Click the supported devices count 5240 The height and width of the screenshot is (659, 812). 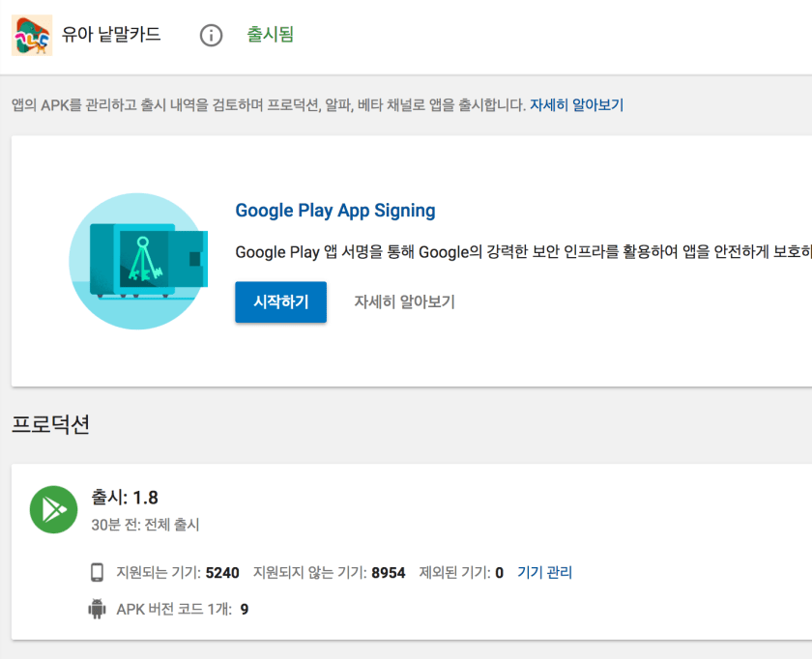point(222,573)
